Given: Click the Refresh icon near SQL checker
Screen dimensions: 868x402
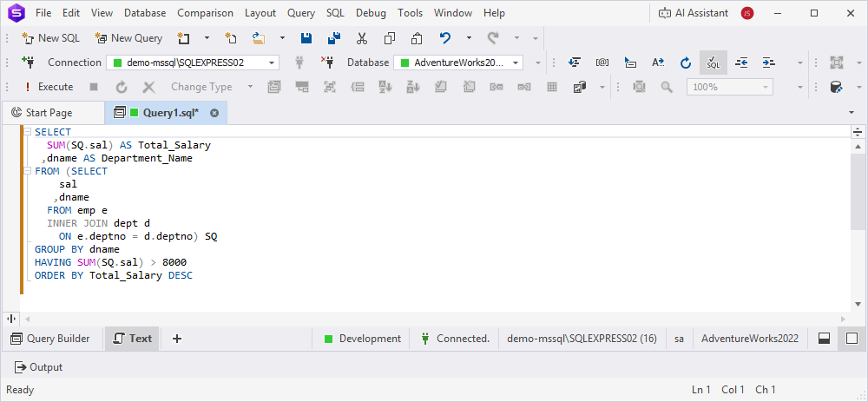Looking at the screenshot, I should click(x=685, y=63).
